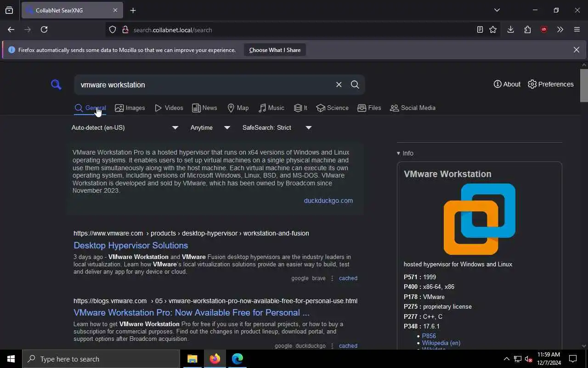This screenshot has height=368, width=588.
Task: Show more tools overflow chevron
Action: click(x=560, y=29)
